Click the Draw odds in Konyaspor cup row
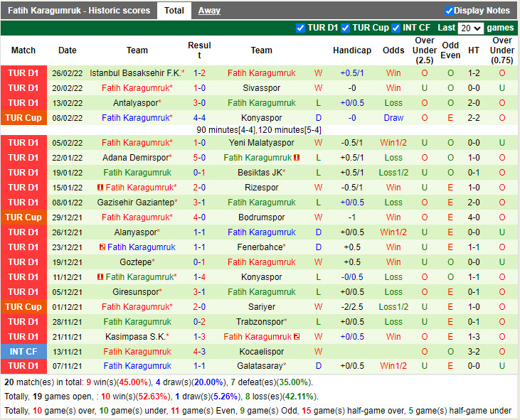This screenshot has height=420, width=520. (x=393, y=118)
